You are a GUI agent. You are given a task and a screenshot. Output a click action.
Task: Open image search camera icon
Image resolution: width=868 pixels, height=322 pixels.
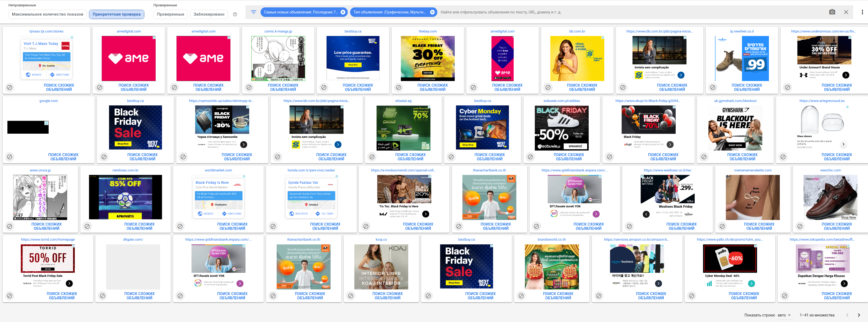832,12
